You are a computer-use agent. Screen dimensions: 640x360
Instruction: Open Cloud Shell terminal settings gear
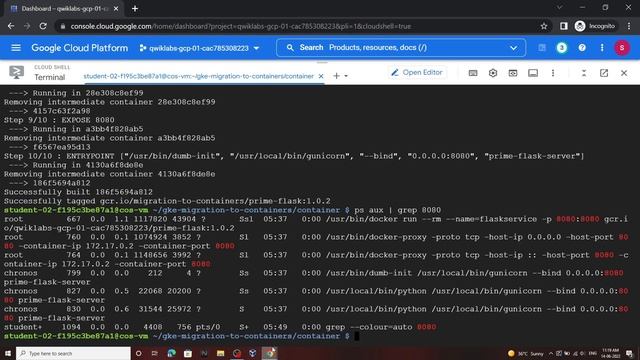point(493,73)
